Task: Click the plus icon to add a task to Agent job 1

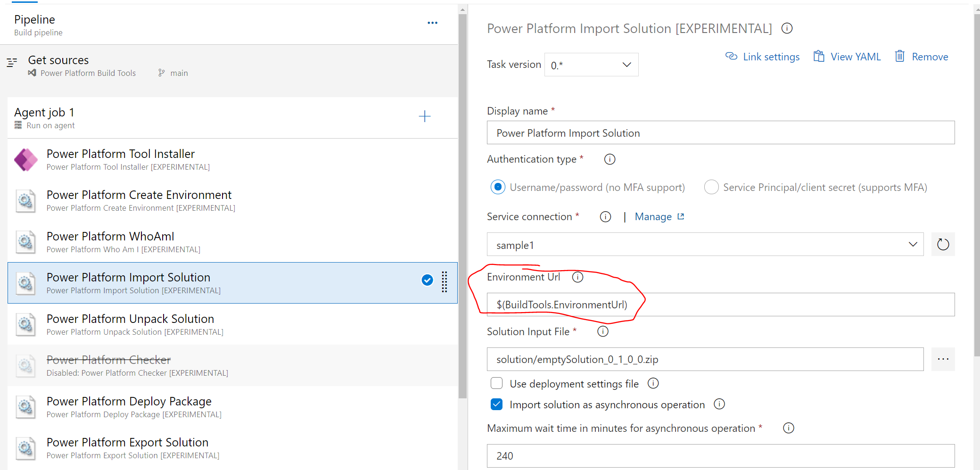Action: [x=425, y=116]
